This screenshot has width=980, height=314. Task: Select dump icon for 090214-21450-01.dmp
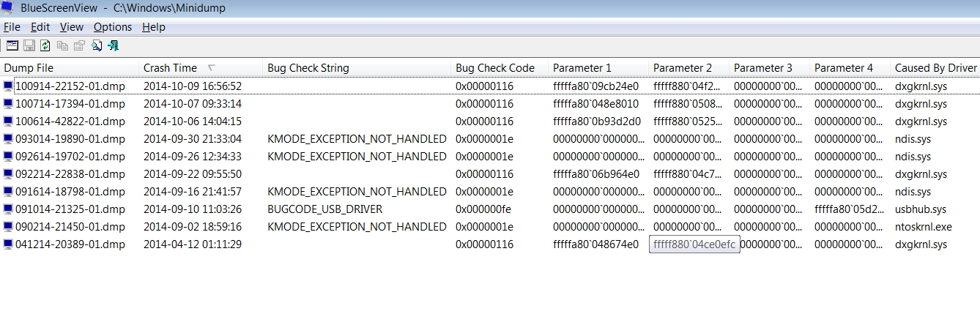pyautogui.click(x=8, y=226)
